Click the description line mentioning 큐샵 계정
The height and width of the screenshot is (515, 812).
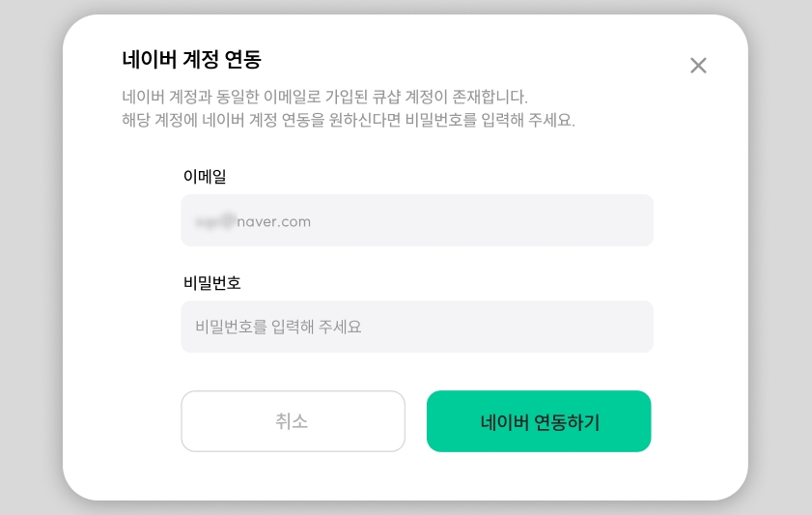(324, 98)
